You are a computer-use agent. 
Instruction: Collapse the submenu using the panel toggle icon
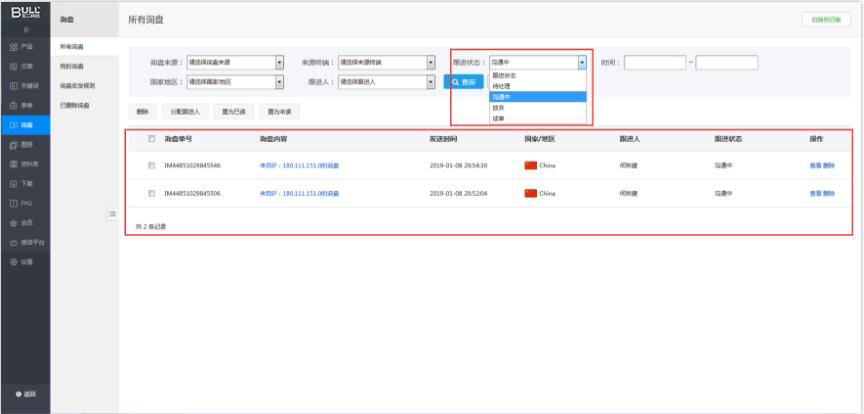click(x=113, y=214)
